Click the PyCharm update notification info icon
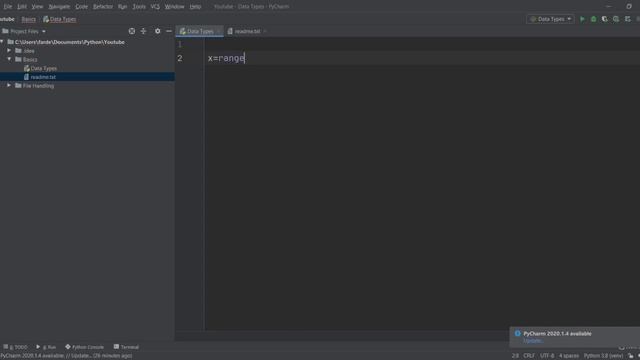This screenshot has width=640, height=360. (x=518, y=333)
